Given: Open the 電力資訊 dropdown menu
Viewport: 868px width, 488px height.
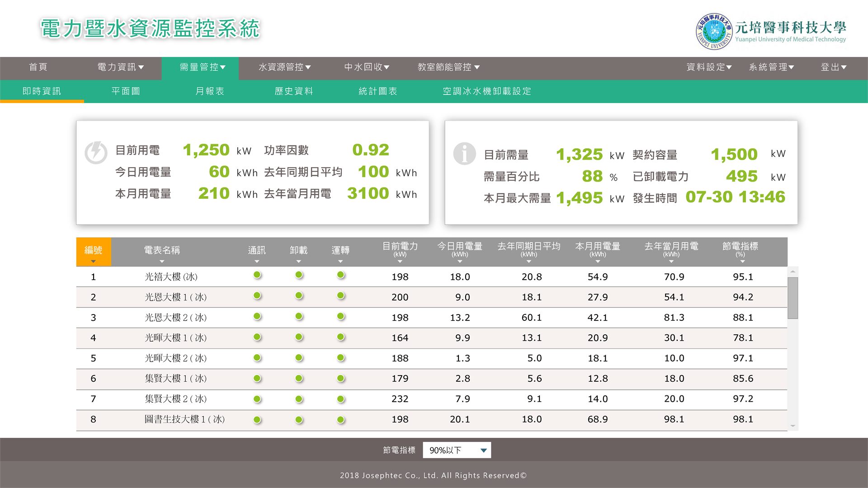Looking at the screenshot, I should pyautogui.click(x=121, y=67).
